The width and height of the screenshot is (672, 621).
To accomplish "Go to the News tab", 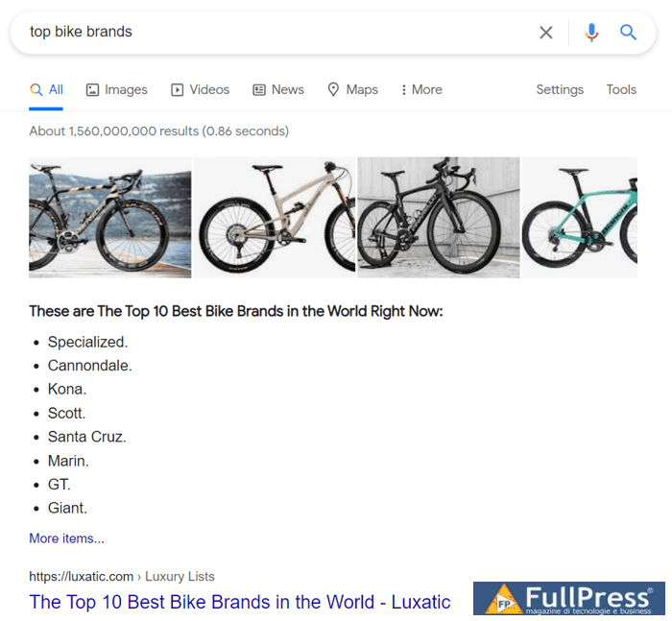I will 278,89.
